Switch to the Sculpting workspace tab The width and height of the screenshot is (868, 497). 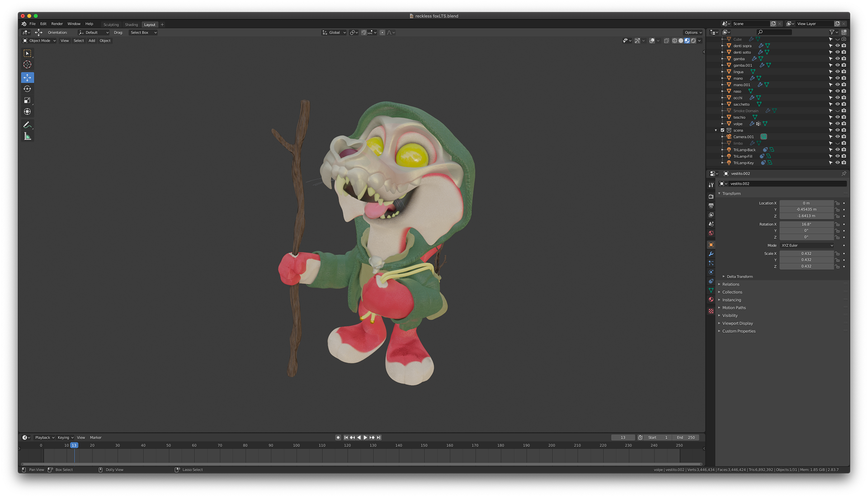tap(111, 25)
